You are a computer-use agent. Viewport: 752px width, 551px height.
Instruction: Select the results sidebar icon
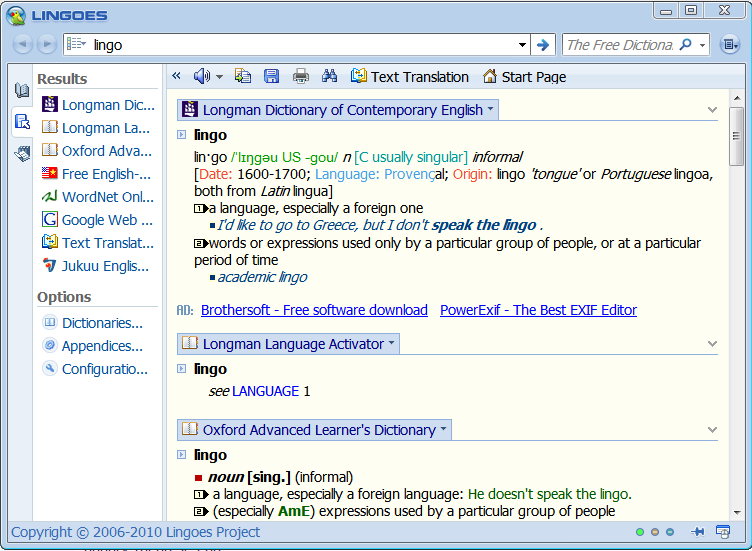[22, 122]
